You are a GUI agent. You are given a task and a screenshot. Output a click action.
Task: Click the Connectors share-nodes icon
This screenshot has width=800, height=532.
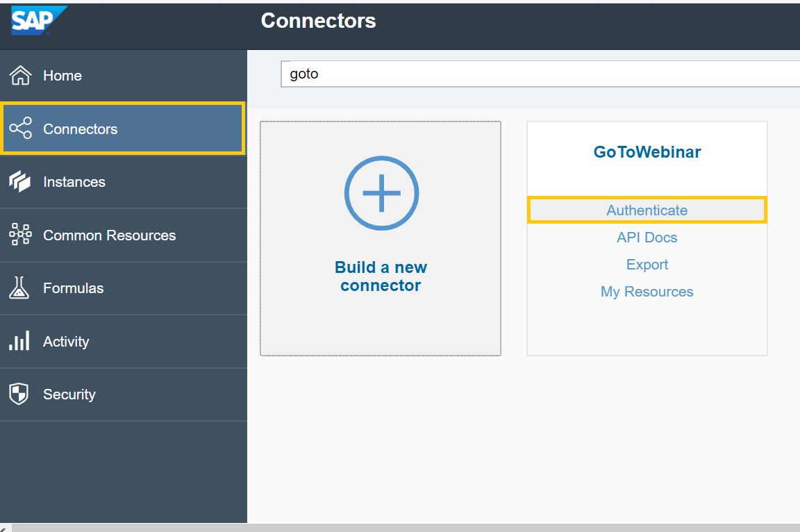tap(20, 128)
